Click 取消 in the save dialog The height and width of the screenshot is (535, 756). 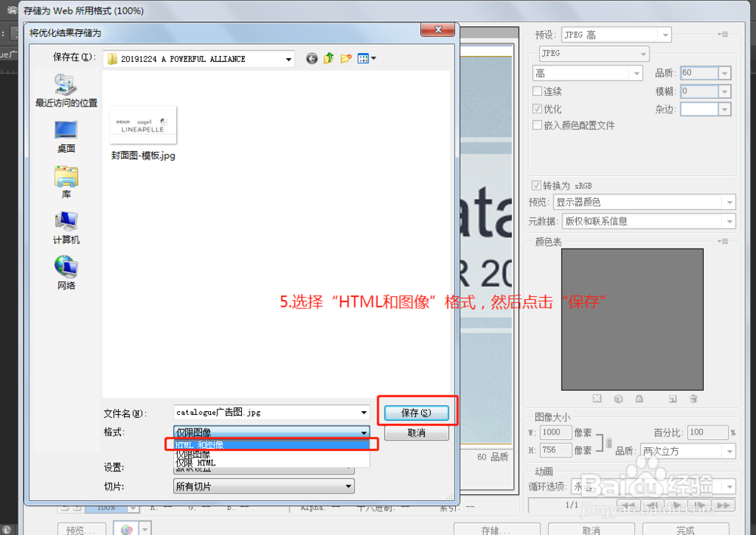pyautogui.click(x=417, y=433)
